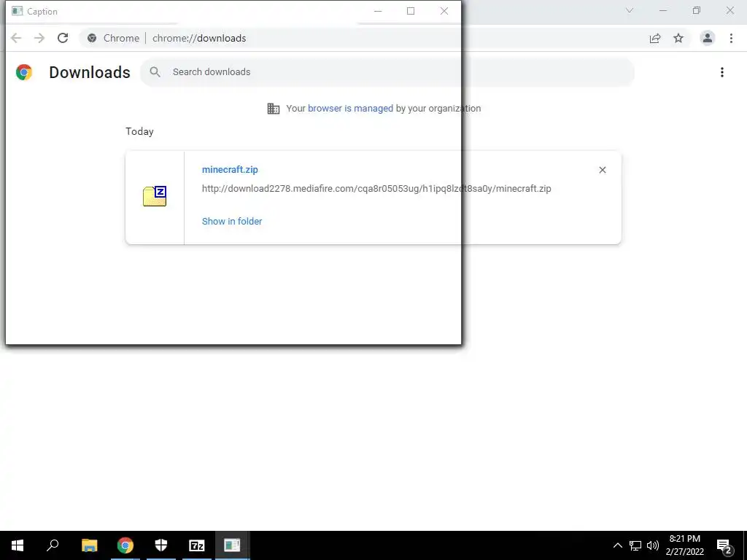Open network status tray icon
This screenshot has width=747, height=560.
635,545
